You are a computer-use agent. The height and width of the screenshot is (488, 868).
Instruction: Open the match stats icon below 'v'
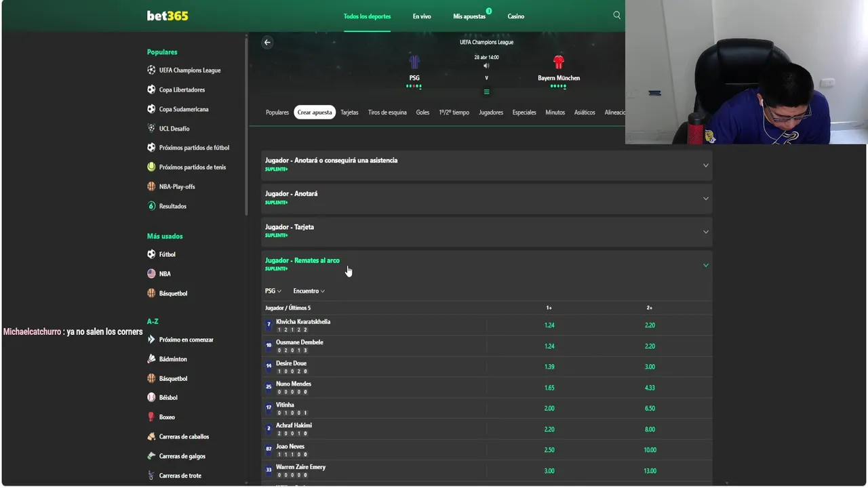pyautogui.click(x=486, y=91)
